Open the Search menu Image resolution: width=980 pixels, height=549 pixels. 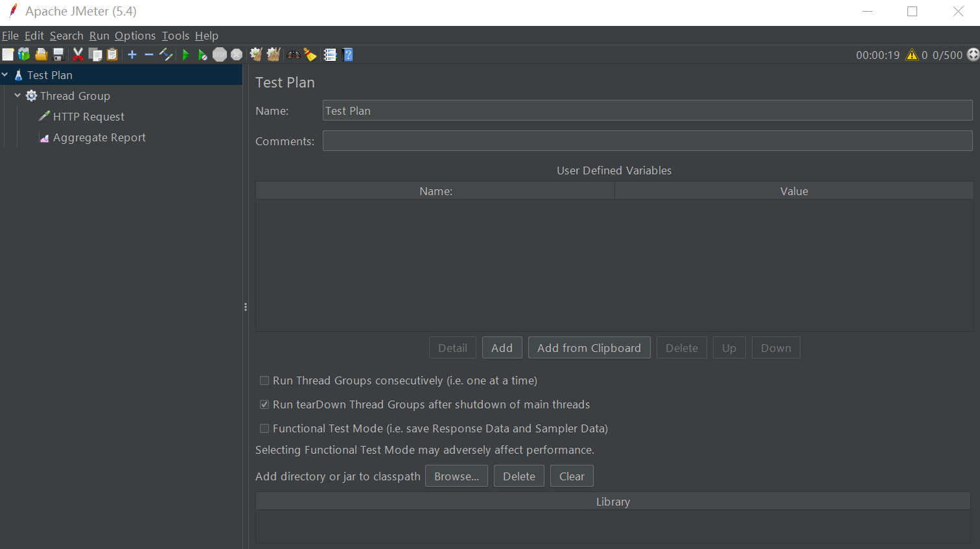click(67, 36)
